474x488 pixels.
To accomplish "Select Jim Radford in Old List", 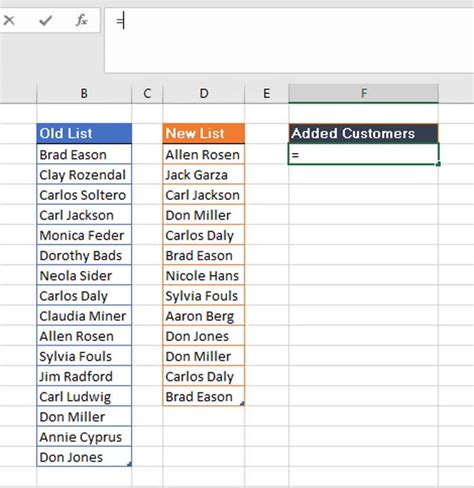I will click(84, 376).
